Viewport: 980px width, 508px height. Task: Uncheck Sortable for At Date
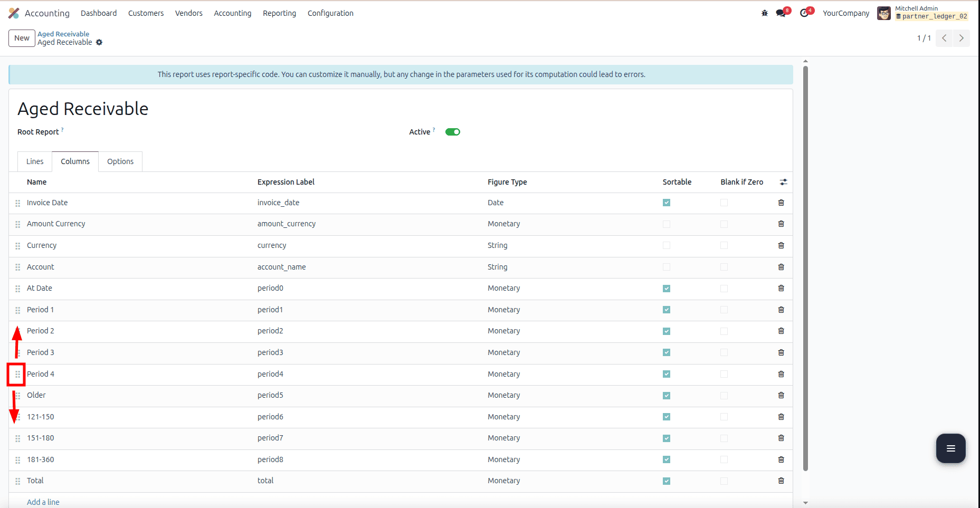tap(667, 289)
